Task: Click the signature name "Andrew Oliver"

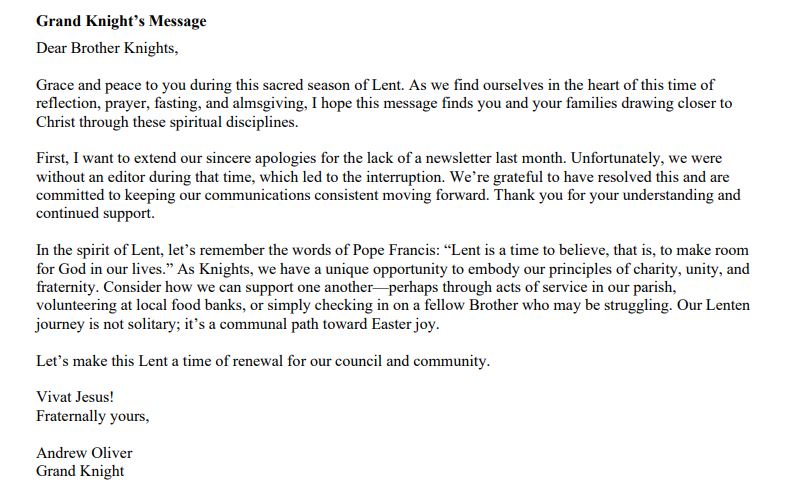Action: click(84, 452)
